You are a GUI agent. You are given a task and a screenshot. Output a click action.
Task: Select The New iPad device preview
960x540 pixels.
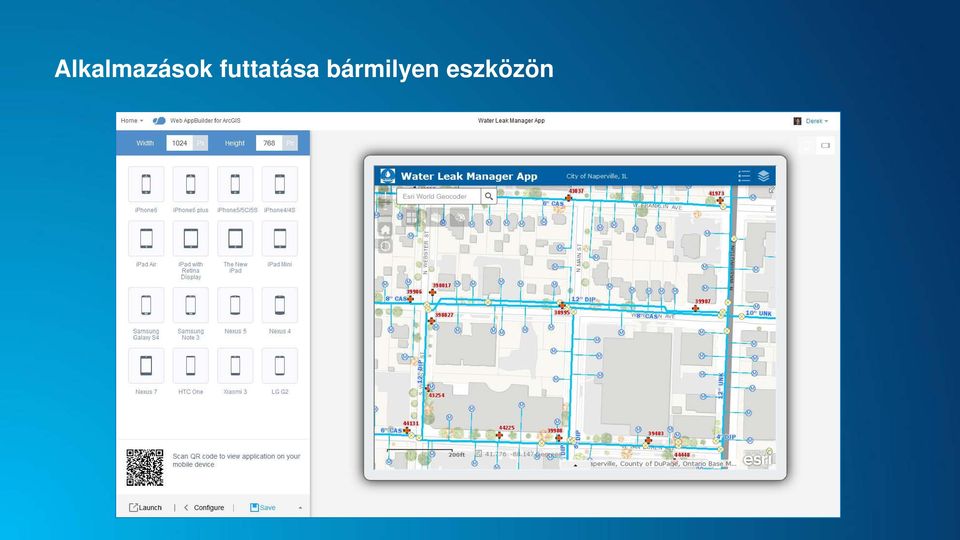pyautogui.click(x=235, y=239)
